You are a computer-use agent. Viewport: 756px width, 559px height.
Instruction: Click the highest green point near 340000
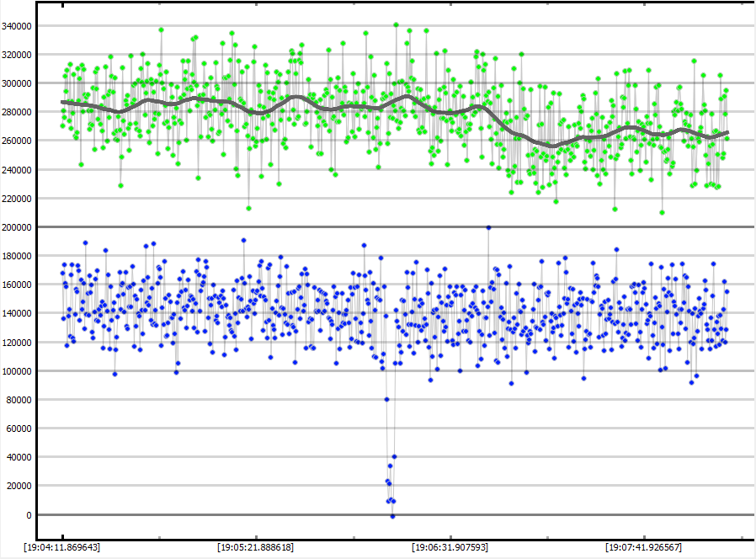click(396, 25)
